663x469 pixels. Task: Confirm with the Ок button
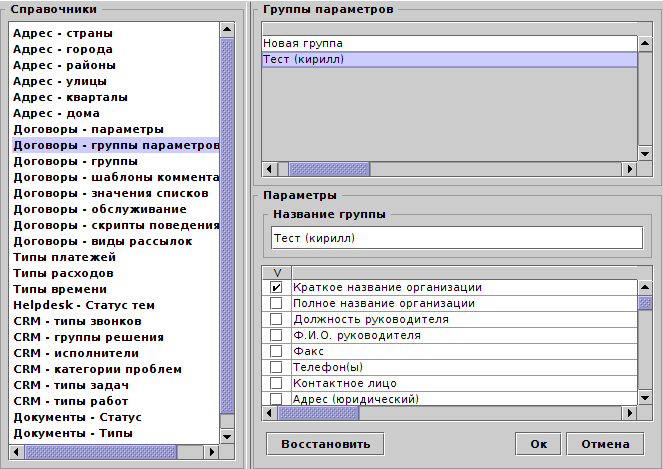coord(538,443)
